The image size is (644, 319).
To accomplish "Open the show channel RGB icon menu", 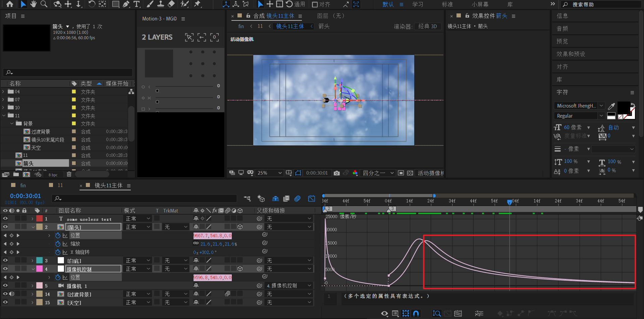I will 355,173.
